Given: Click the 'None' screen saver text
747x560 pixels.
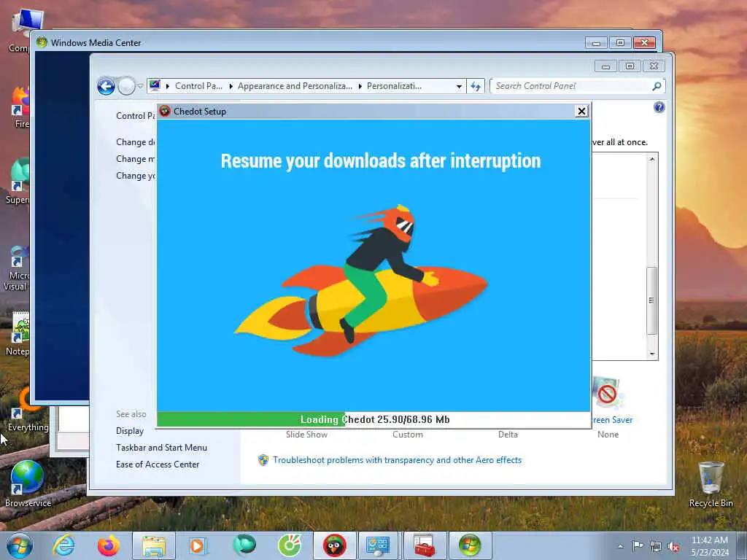Looking at the screenshot, I should click(608, 435).
